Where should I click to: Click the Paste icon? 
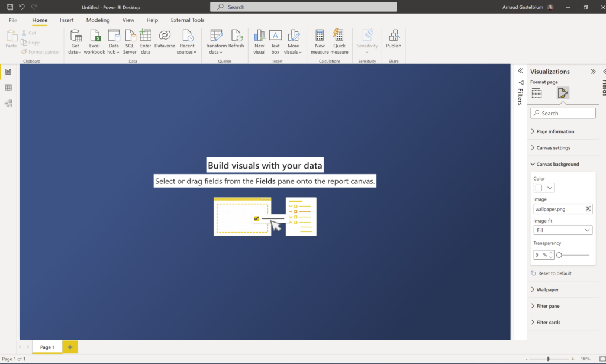coord(11,38)
